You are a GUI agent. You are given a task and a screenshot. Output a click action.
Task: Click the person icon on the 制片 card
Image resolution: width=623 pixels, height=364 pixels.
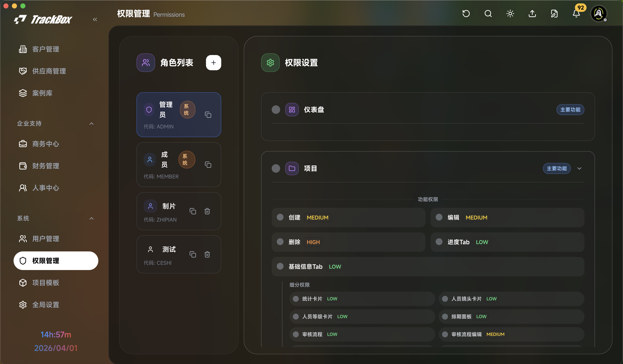click(150, 206)
